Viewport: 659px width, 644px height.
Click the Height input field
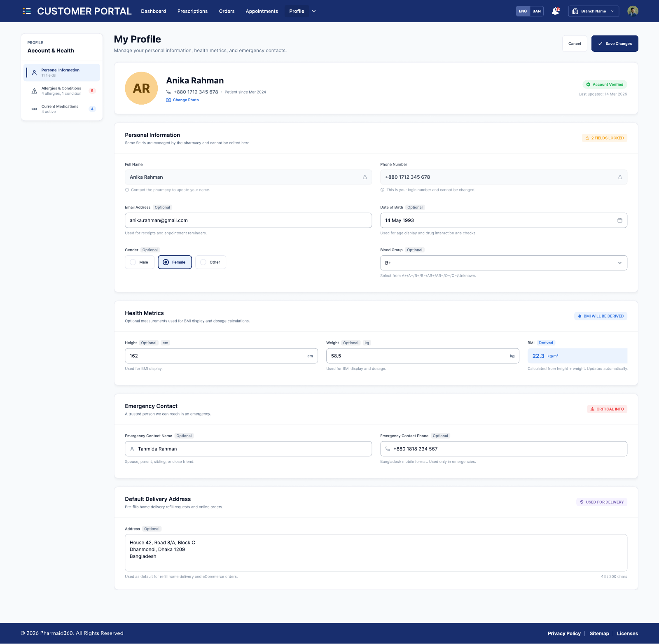(x=221, y=356)
